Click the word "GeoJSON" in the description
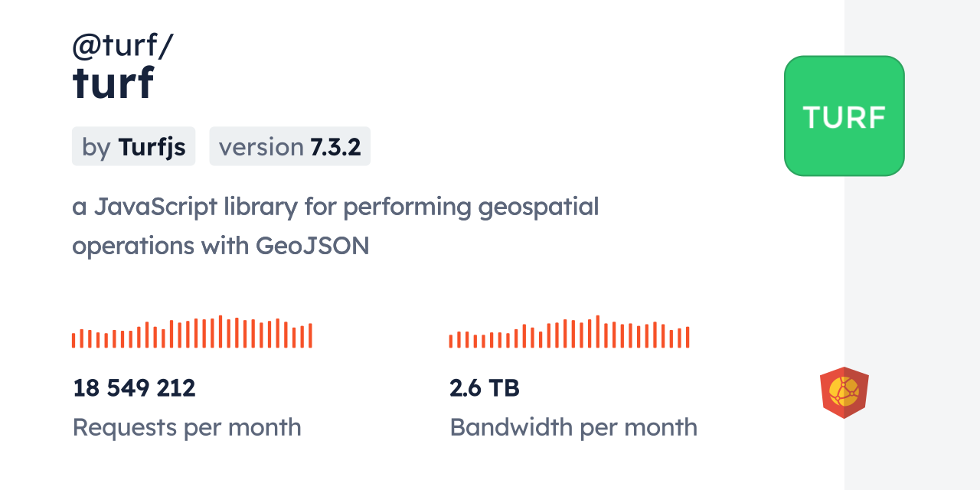This screenshot has height=490, width=980. 312,246
